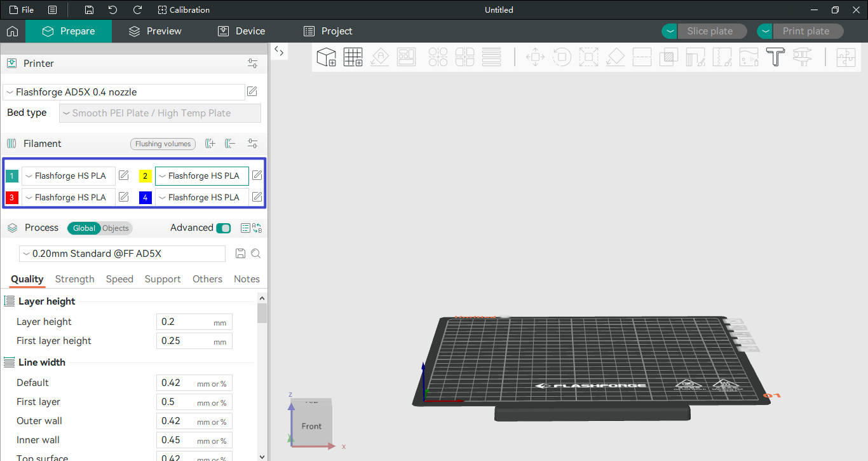Open the Assembly view puzzle icon
This screenshot has height=461, width=868.
[x=846, y=57]
